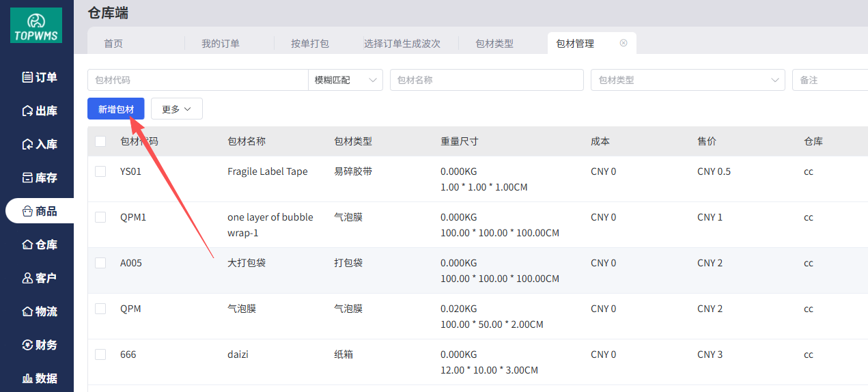Tick the checkbox for row A005
The width and height of the screenshot is (868, 392).
pos(100,263)
